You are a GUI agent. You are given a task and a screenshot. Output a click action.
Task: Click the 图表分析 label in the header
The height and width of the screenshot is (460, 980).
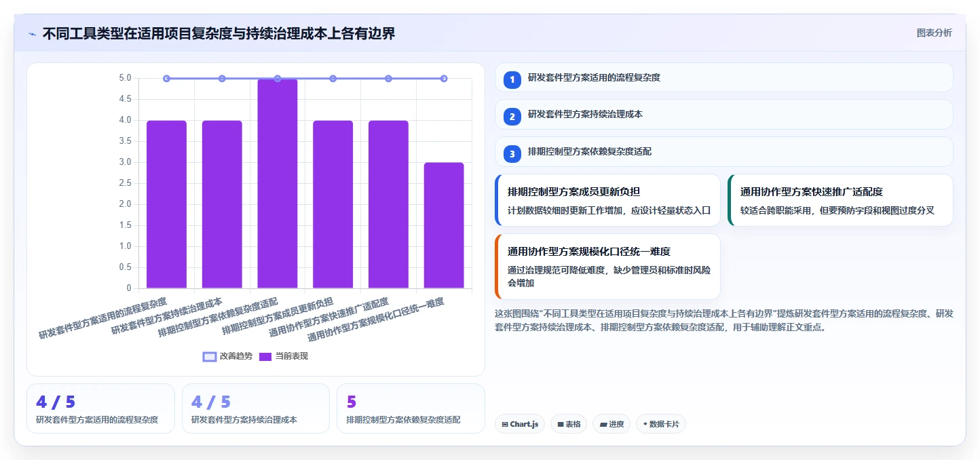point(934,33)
